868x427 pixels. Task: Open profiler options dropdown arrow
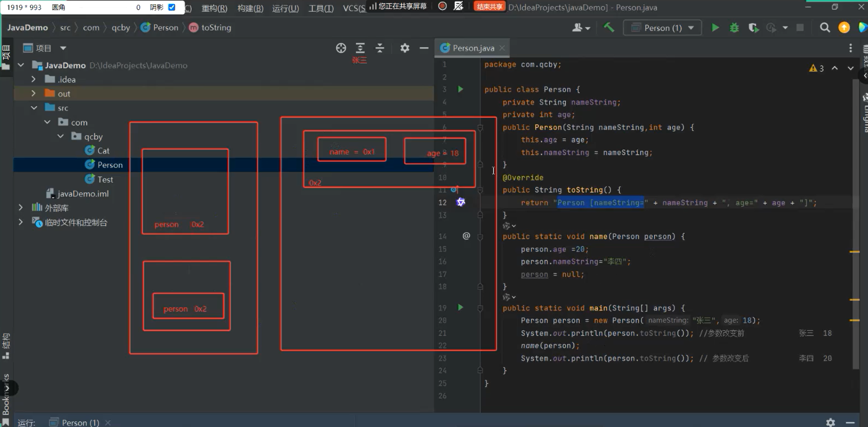click(x=785, y=28)
